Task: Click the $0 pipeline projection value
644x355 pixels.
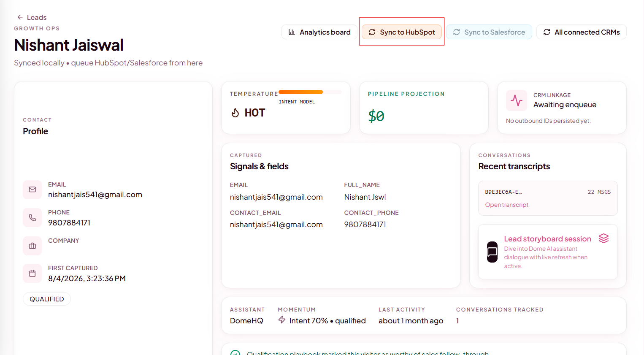Action: tap(376, 116)
